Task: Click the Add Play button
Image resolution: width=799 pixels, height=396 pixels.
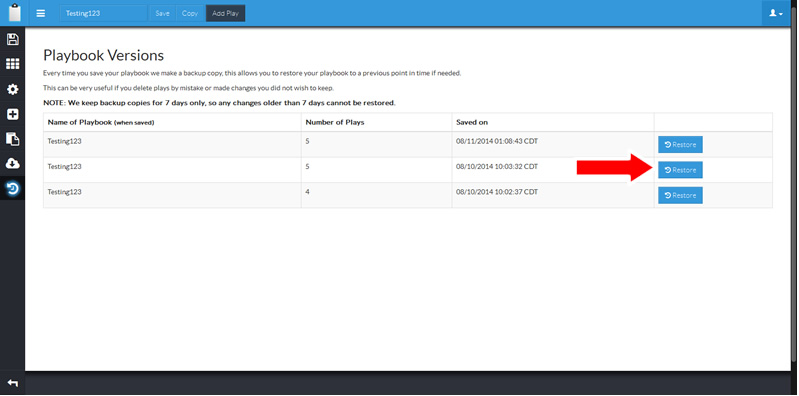Action: [x=225, y=13]
